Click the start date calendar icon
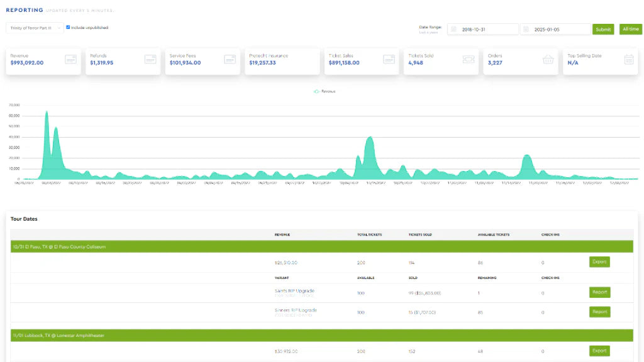 [454, 30]
